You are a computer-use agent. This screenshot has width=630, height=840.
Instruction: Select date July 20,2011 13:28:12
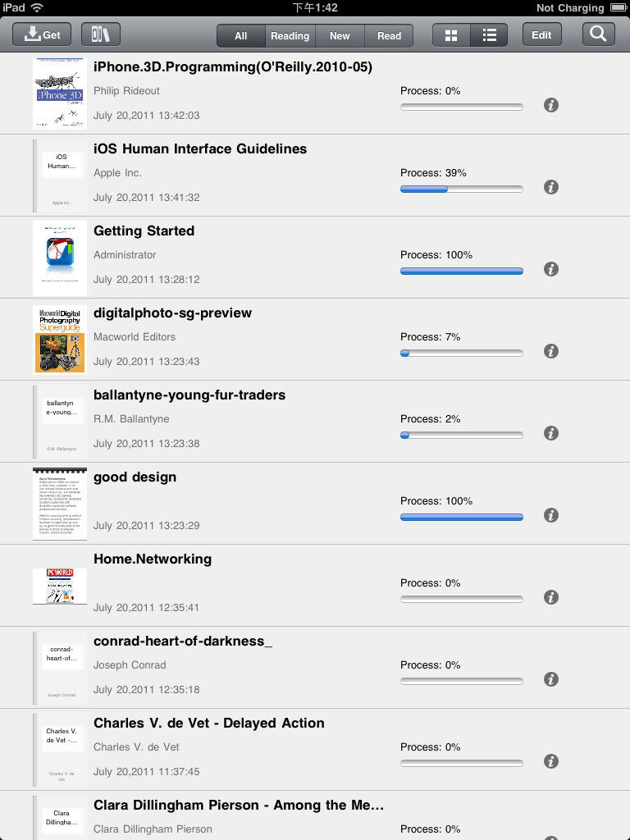[146, 279]
